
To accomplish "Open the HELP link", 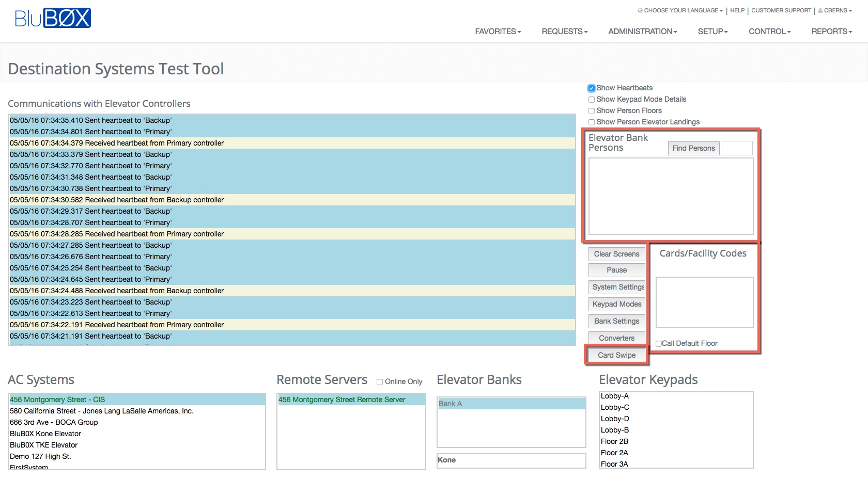I will click(x=737, y=10).
